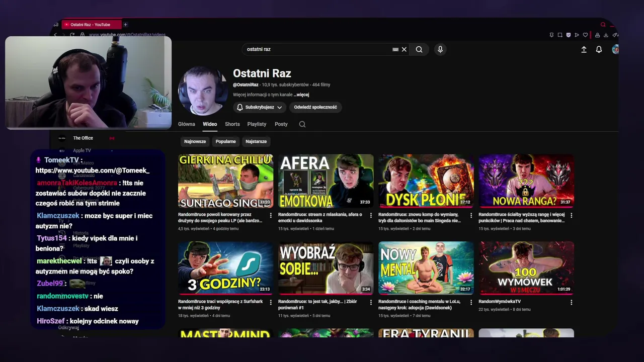644x362 pixels.
Task: Open The Office subscription in sidebar
Action: 83,138
